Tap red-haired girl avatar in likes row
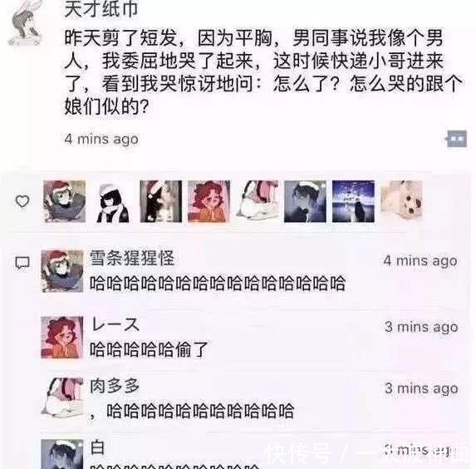The height and width of the screenshot is (469, 476). click(209, 201)
